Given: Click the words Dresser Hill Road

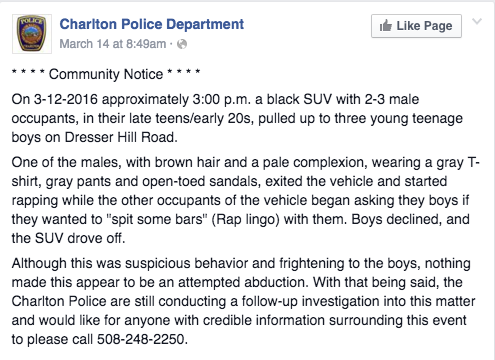Looking at the screenshot, I should pyautogui.click(x=119, y=137).
